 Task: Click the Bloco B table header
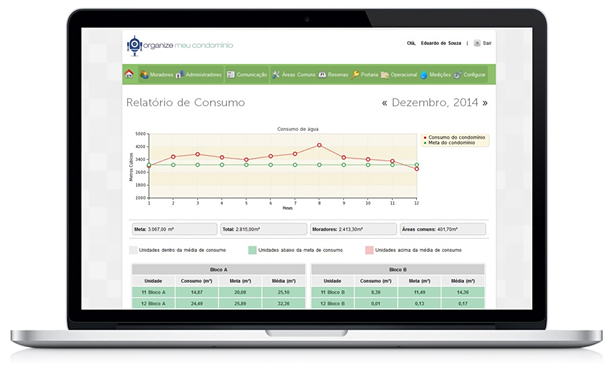point(398,270)
